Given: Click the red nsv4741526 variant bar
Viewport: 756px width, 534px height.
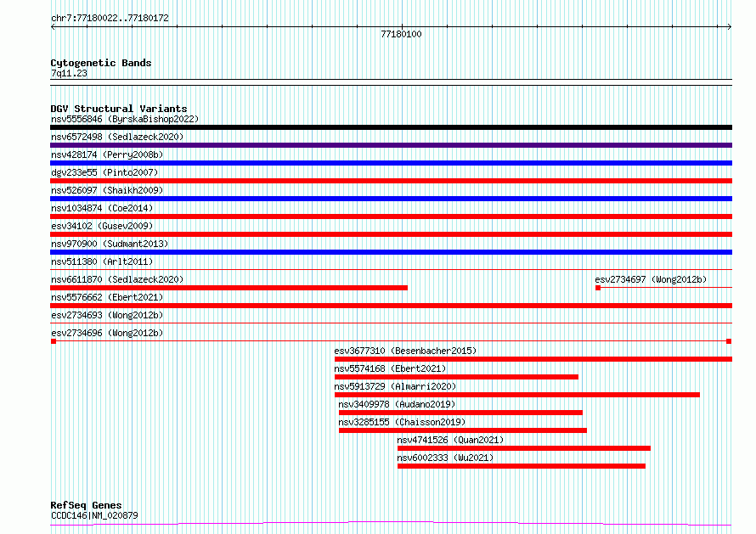Looking at the screenshot, I should point(524,448).
